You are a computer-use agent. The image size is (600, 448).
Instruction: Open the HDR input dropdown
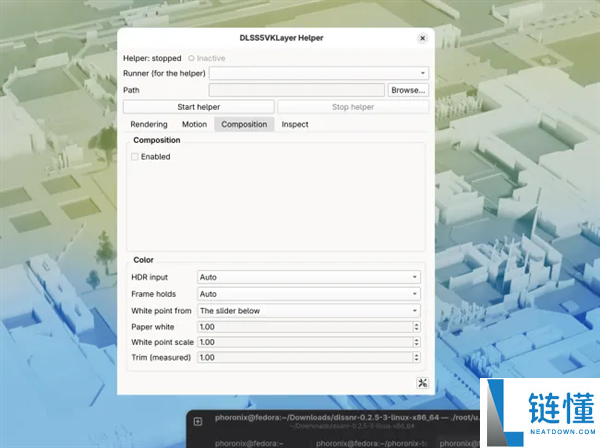click(309, 277)
